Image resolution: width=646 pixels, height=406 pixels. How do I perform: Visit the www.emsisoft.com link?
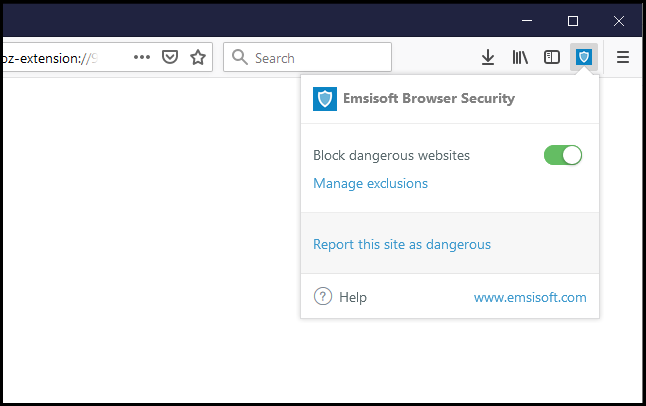[x=530, y=297]
